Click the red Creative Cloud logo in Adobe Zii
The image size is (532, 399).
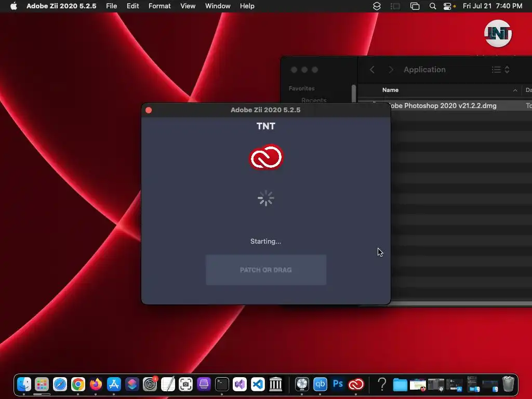pos(266,157)
